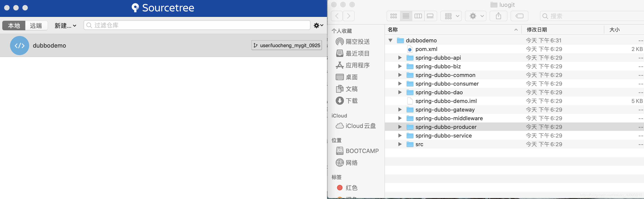Viewport: 644px width, 199px height.
Task: Select the spring-dubbo-service folder icon
Action: [410, 135]
